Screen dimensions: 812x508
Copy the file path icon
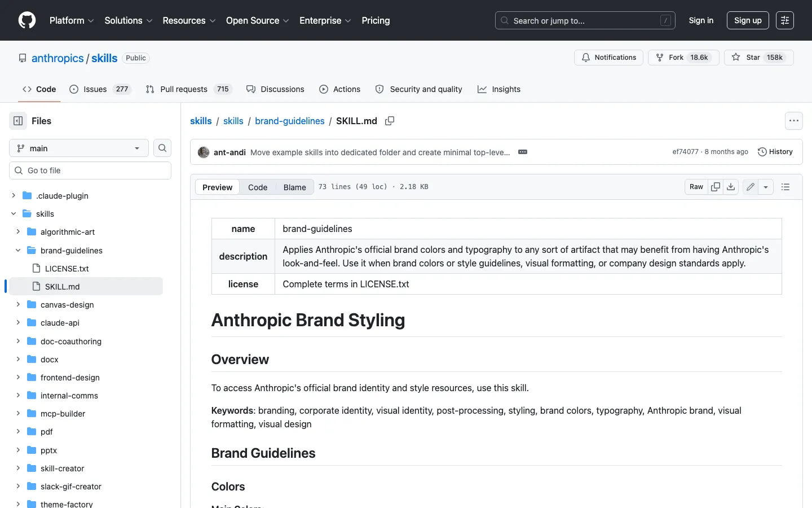coord(390,121)
